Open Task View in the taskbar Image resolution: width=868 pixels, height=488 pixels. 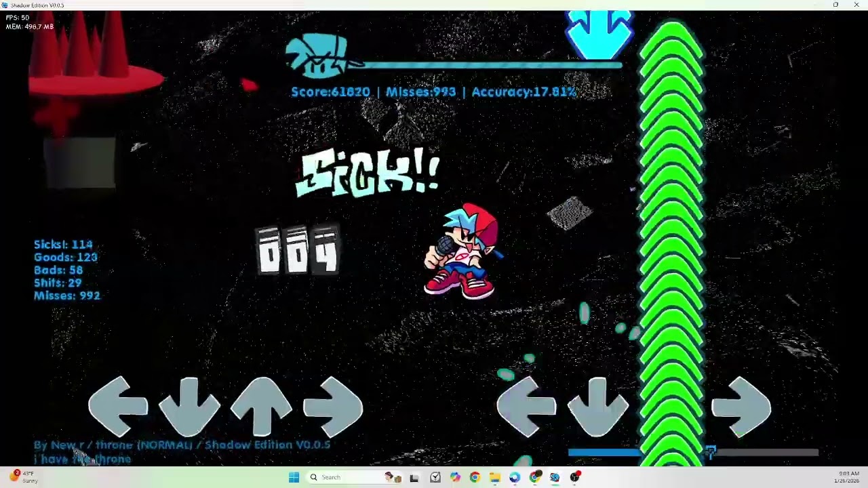414,477
